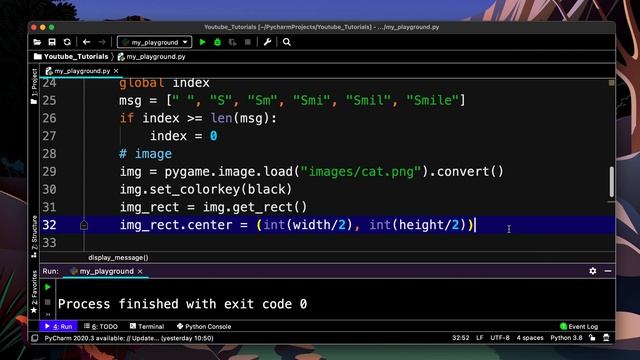The width and height of the screenshot is (640, 360).
Task: Click PyCharm 2020.3 available update message
Action: pos(129,338)
